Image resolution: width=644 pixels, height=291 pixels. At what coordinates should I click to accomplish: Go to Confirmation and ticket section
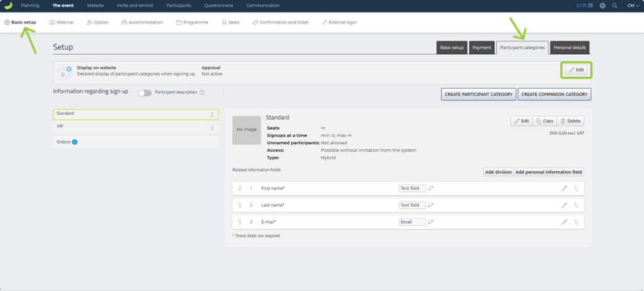click(280, 22)
